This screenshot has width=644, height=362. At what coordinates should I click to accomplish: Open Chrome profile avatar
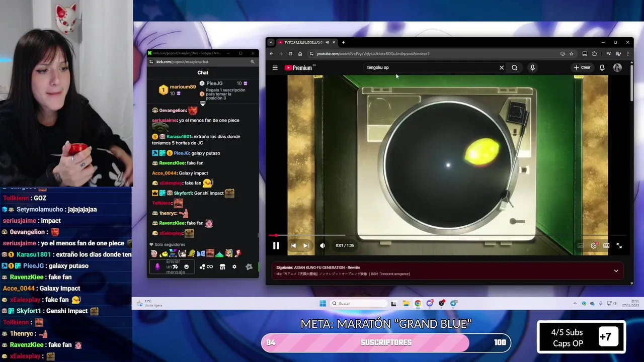coord(618,54)
